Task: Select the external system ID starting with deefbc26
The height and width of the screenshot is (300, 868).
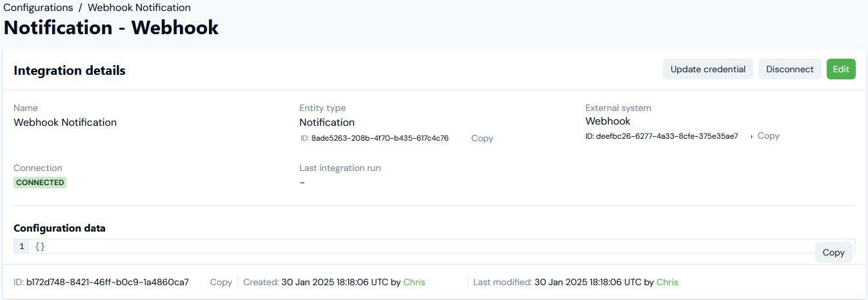Action: (667, 136)
